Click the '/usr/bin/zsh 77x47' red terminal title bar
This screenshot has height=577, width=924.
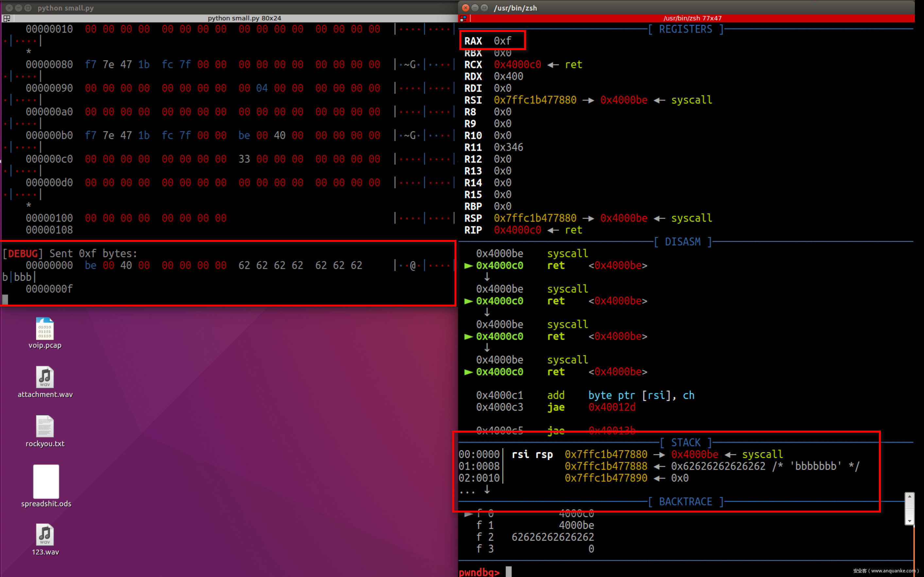(692, 18)
